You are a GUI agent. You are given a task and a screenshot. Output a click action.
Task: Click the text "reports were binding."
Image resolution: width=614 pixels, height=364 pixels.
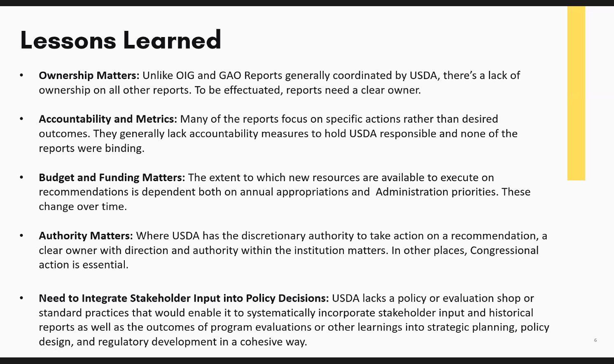[x=91, y=148]
